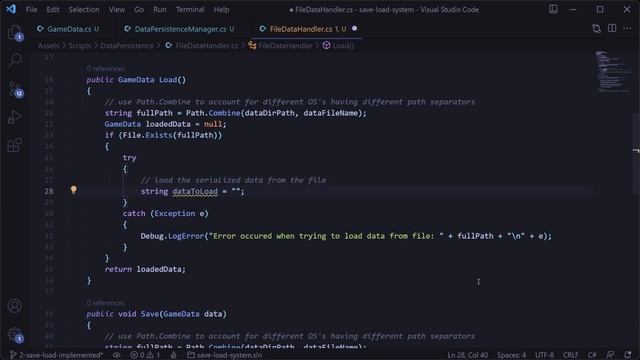640x360 pixels.
Task: Click Spaces: 4 indentation setting
Action: 511,355
